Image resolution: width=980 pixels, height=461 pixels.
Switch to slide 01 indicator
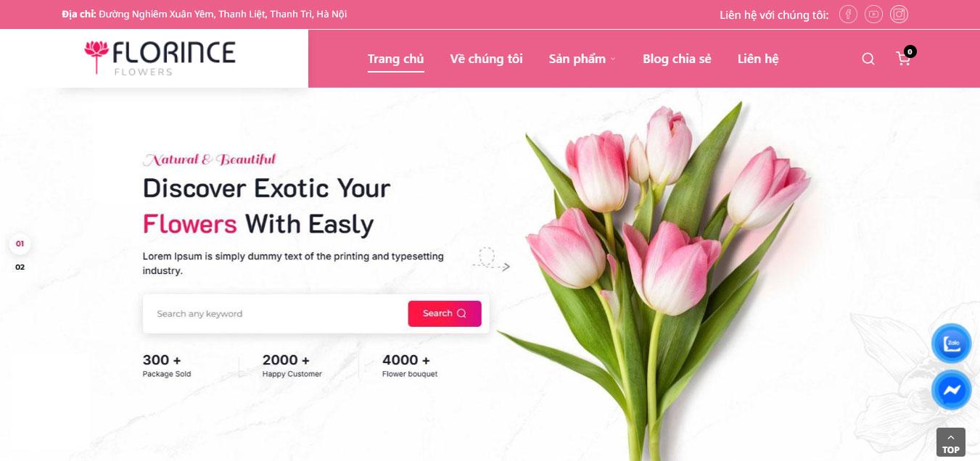(x=20, y=244)
